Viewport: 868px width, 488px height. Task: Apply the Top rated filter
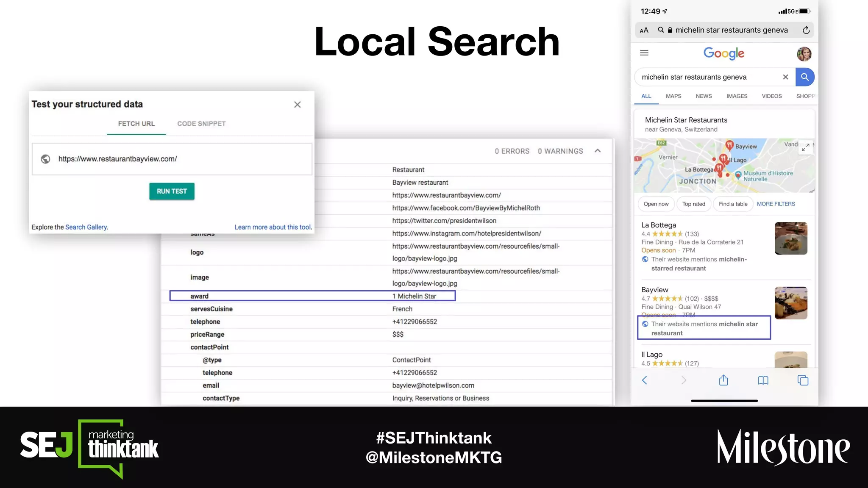pos(694,204)
